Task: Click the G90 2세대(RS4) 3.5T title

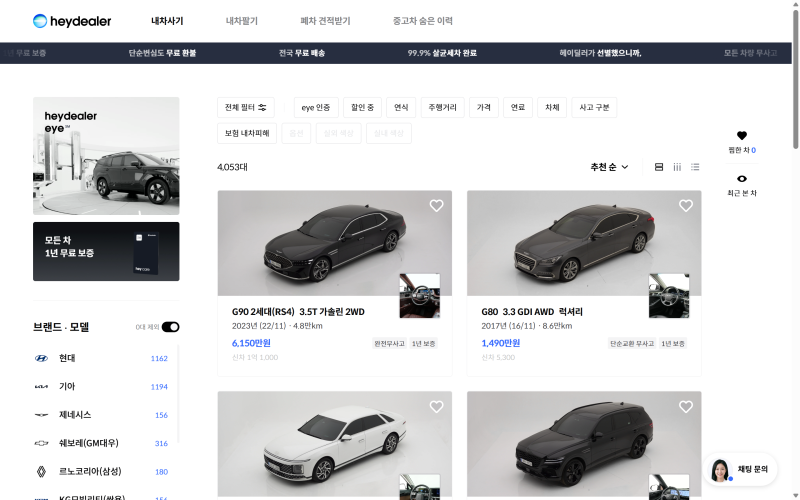Action: click(298, 312)
